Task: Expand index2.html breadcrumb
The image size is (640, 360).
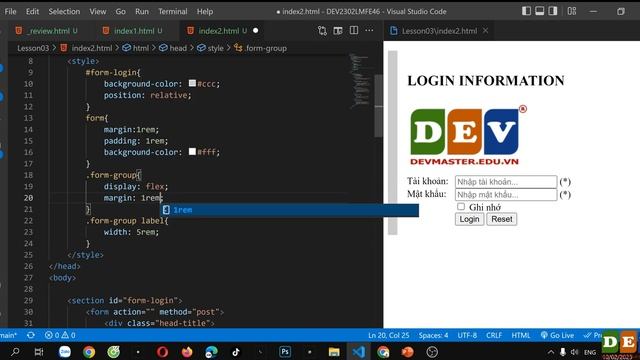Action: (86, 48)
